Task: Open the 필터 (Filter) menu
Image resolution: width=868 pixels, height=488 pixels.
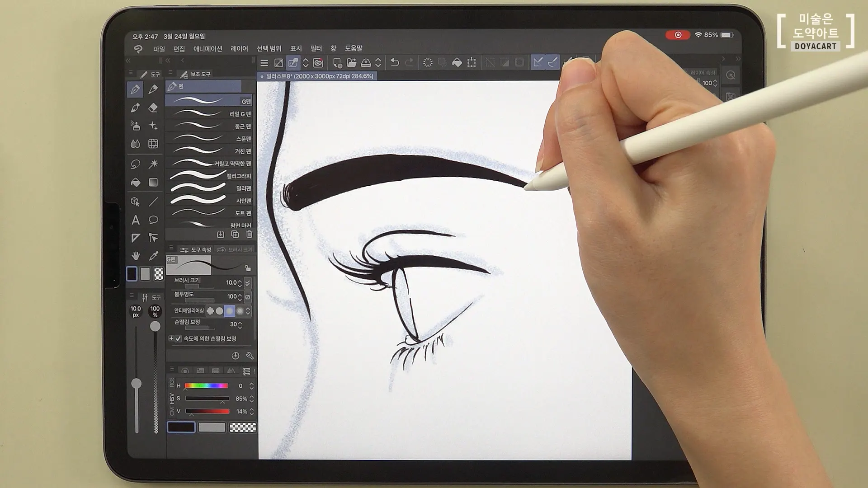Action: (x=316, y=48)
